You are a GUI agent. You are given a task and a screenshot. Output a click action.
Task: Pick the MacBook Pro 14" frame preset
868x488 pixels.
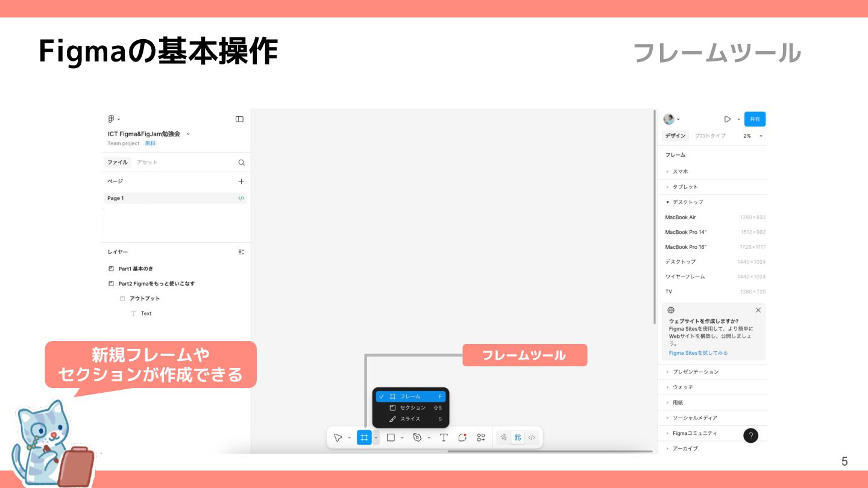click(x=714, y=232)
